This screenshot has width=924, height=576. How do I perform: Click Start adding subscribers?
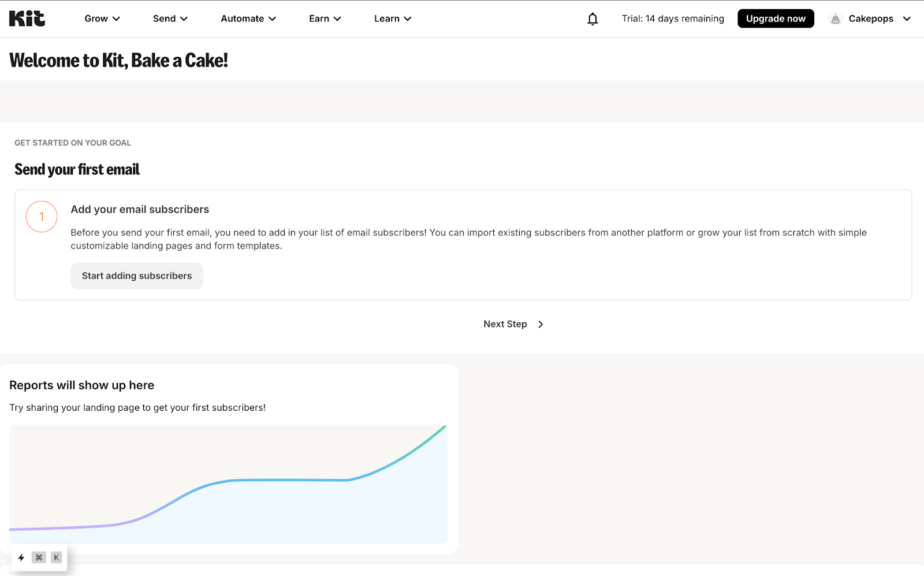pyautogui.click(x=137, y=276)
